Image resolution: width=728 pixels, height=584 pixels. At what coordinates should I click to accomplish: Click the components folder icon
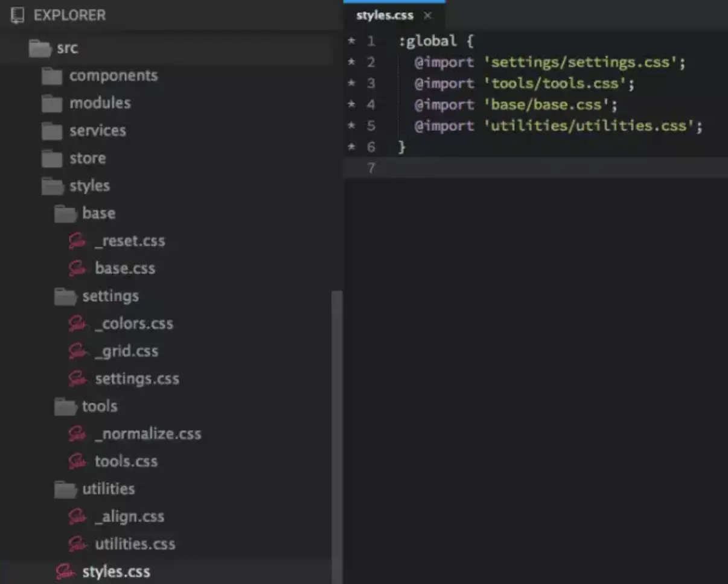(53, 76)
